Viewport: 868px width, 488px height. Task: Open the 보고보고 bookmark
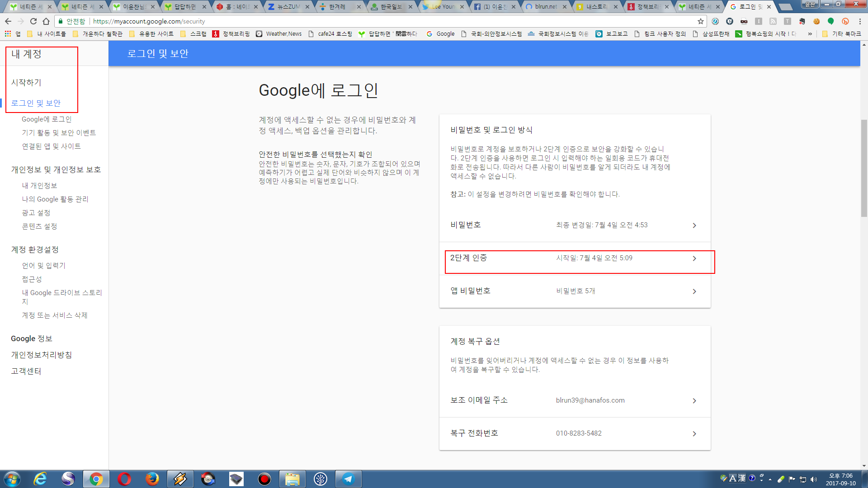(x=612, y=34)
